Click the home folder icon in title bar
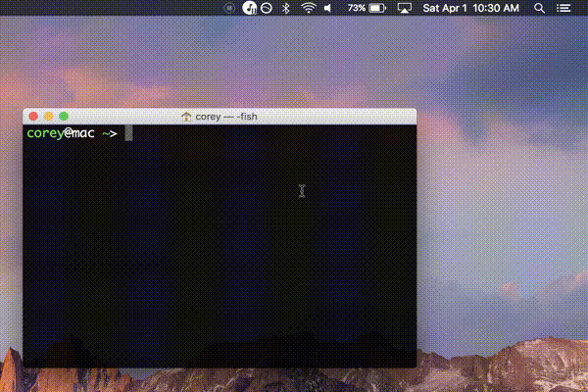This screenshot has height=392, width=588. tap(186, 117)
